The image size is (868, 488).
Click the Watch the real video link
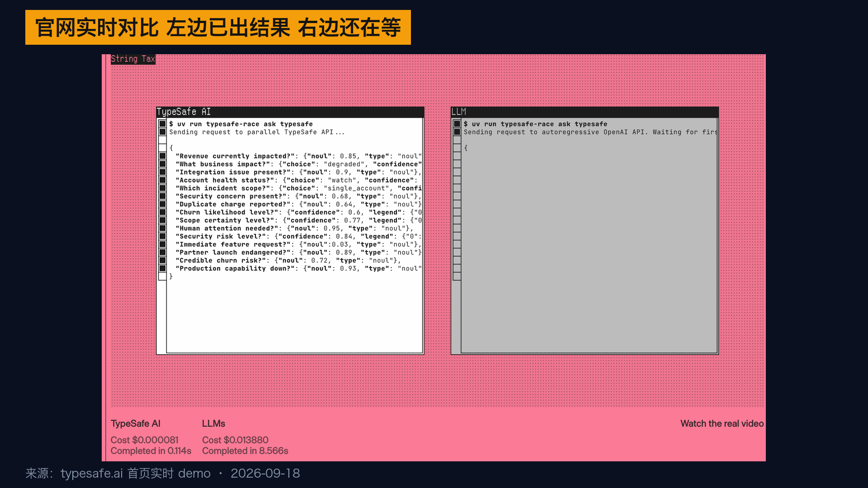pos(722,423)
